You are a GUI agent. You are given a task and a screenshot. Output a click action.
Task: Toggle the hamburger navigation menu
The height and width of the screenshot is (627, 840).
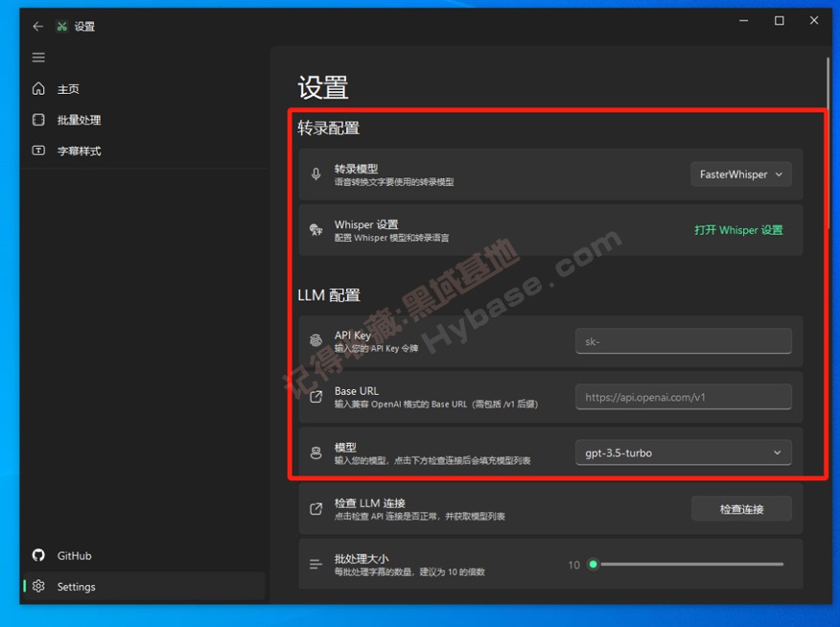click(x=38, y=58)
